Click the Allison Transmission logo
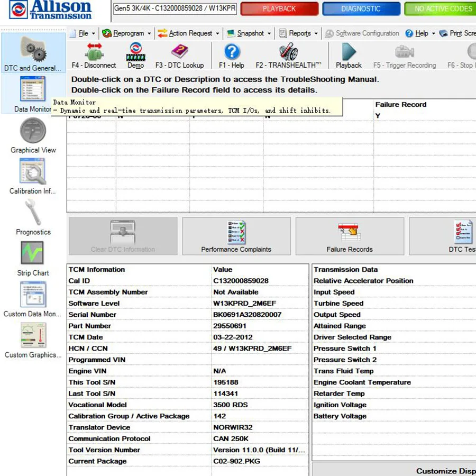The height and width of the screenshot is (476, 476). [x=50, y=10]
